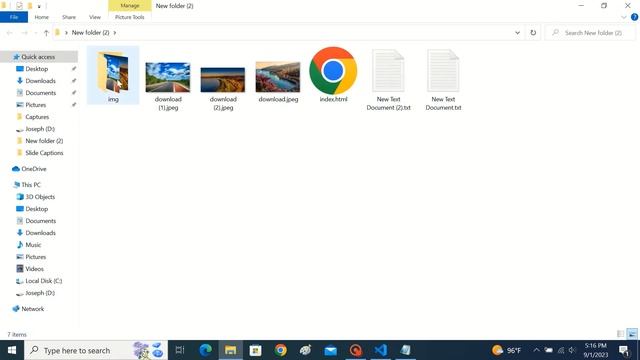Open the File ribbon tab
Image resolution: width=640 pixels, height=360 pixels.
14,17
